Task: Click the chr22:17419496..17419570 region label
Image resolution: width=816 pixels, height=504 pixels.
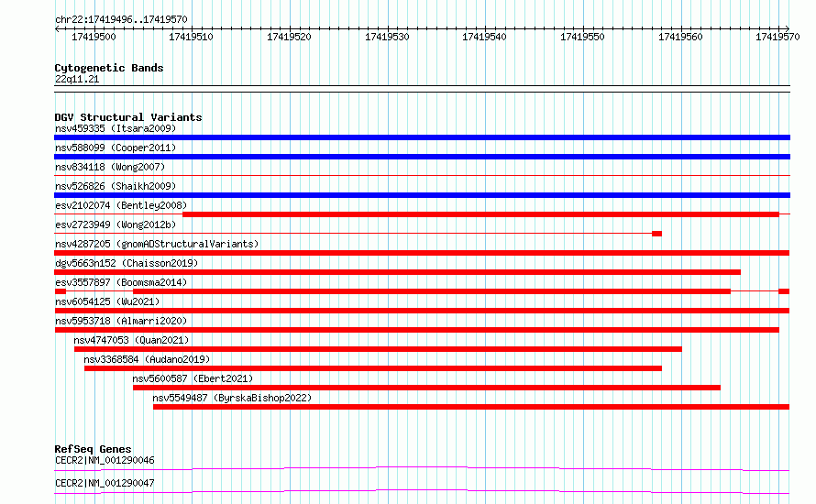Action: pos(121,19)
